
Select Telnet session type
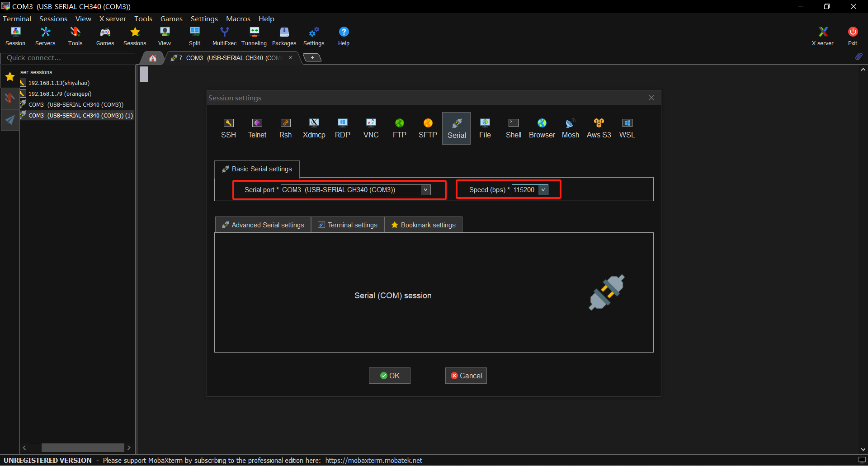(257, 128)
